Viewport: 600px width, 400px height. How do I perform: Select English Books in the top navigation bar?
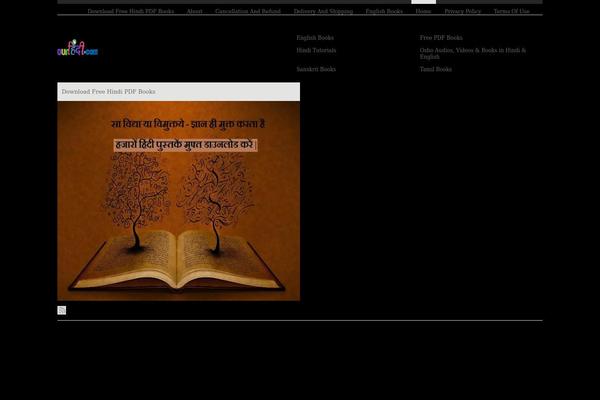(384, 11)
